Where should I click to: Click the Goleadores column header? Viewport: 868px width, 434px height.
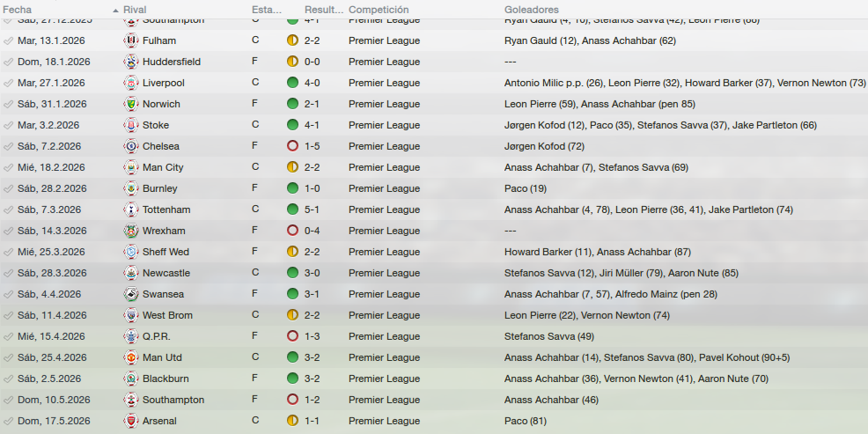pyautogui.click(x=532, y=10)
